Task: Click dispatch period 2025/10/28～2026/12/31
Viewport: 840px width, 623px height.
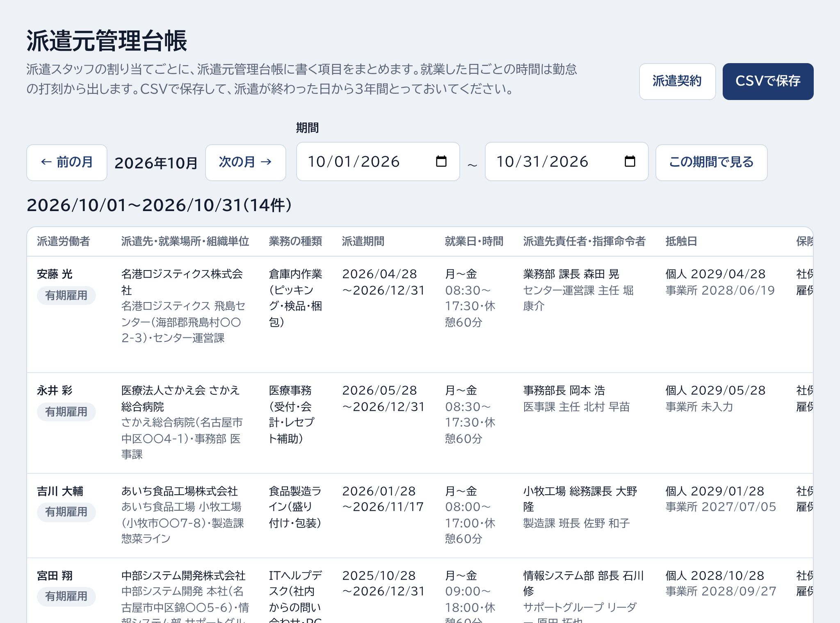Action: coord(383,583)
